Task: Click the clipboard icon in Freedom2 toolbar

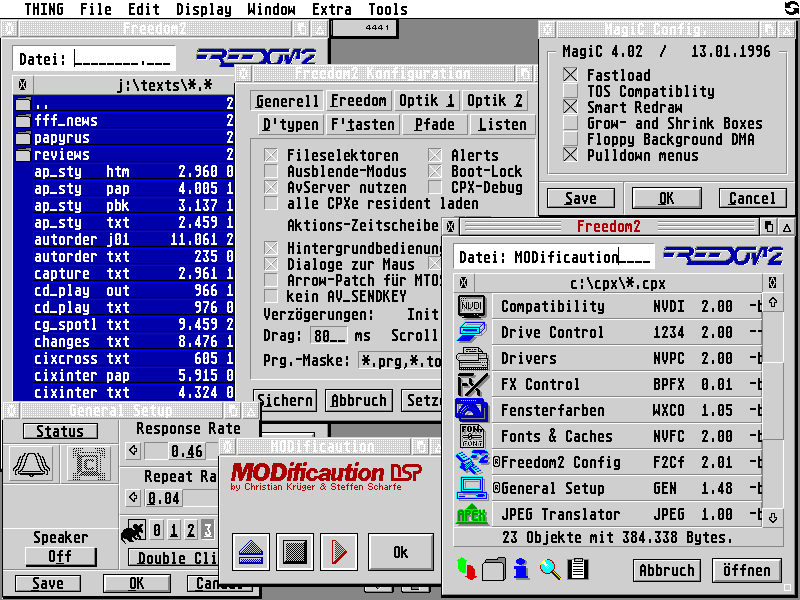Action: tap(578, 569)
